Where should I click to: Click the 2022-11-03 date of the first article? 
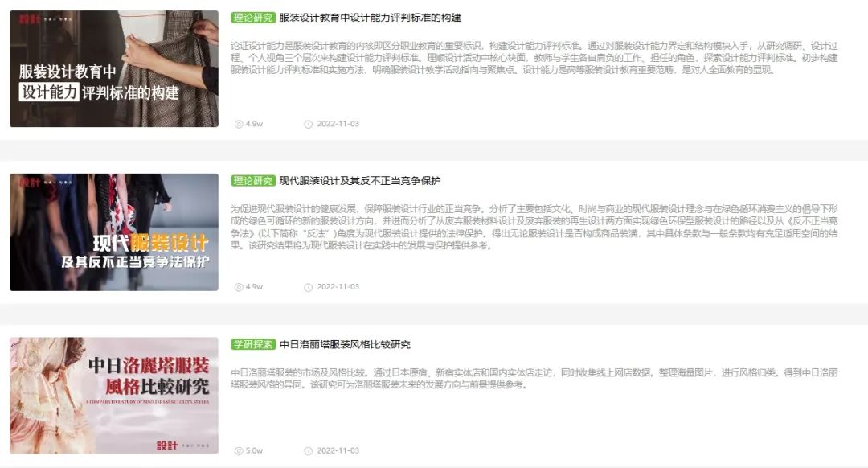coord(338,124)
